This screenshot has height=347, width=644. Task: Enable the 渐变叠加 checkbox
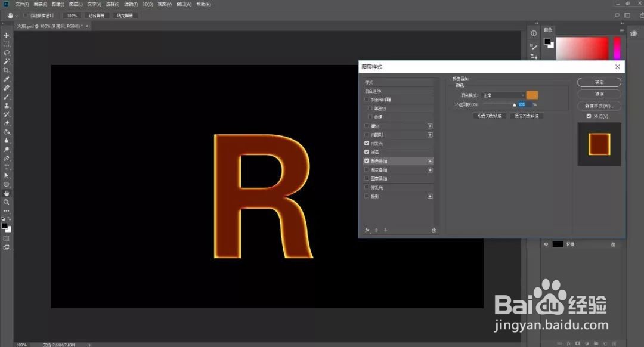click(x=366, y=169)
